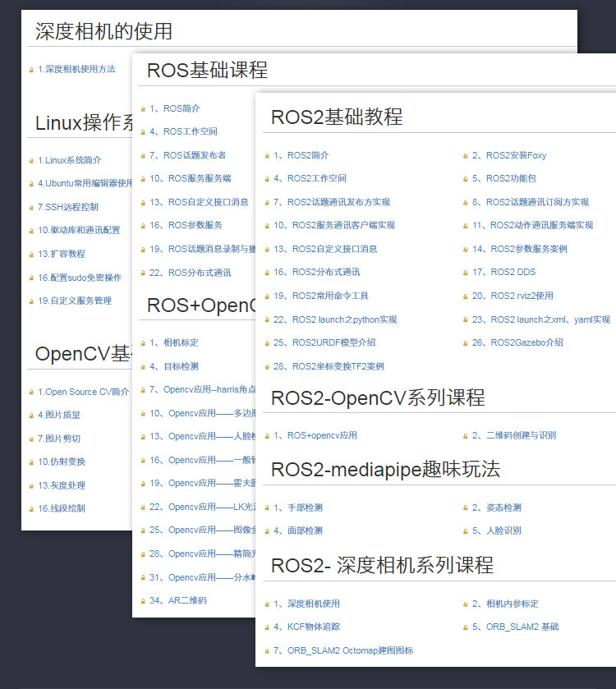Open the 1、手部检测 link

[x=298, y=508]
